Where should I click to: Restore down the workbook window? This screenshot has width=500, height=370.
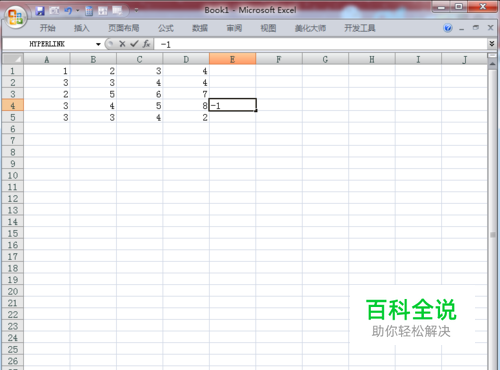coord(476,28)
